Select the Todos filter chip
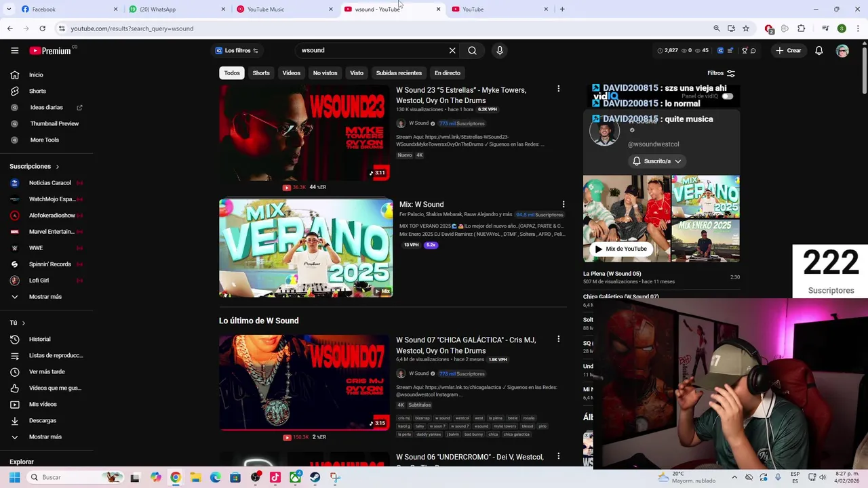The width and height of the screenshot is (868, 488). coord(232,73)
